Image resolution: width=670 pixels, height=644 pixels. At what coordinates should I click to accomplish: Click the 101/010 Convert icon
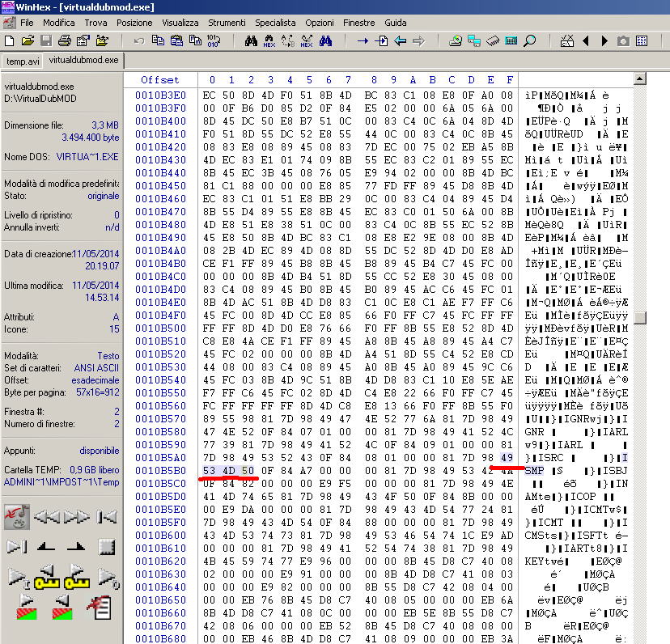click(x=214, y=41)
